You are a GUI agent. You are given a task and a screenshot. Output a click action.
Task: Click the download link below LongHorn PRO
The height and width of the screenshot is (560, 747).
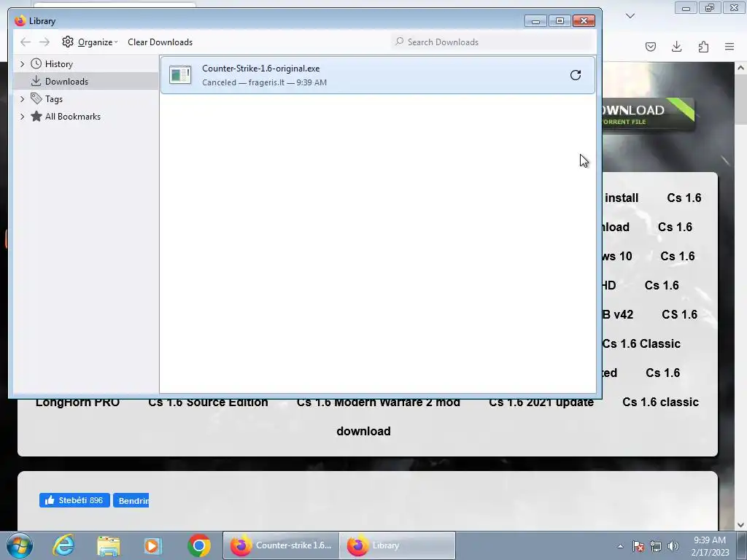363,431
